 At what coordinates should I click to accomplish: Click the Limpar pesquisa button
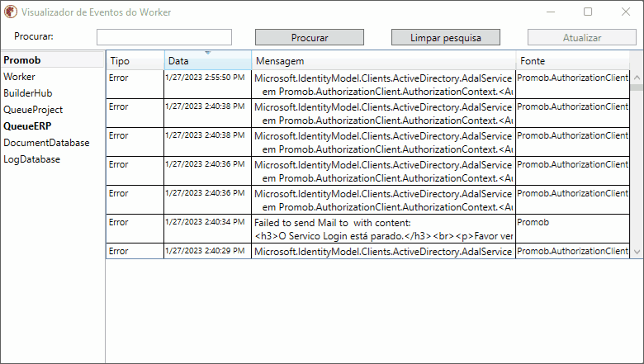coord(446,37)
